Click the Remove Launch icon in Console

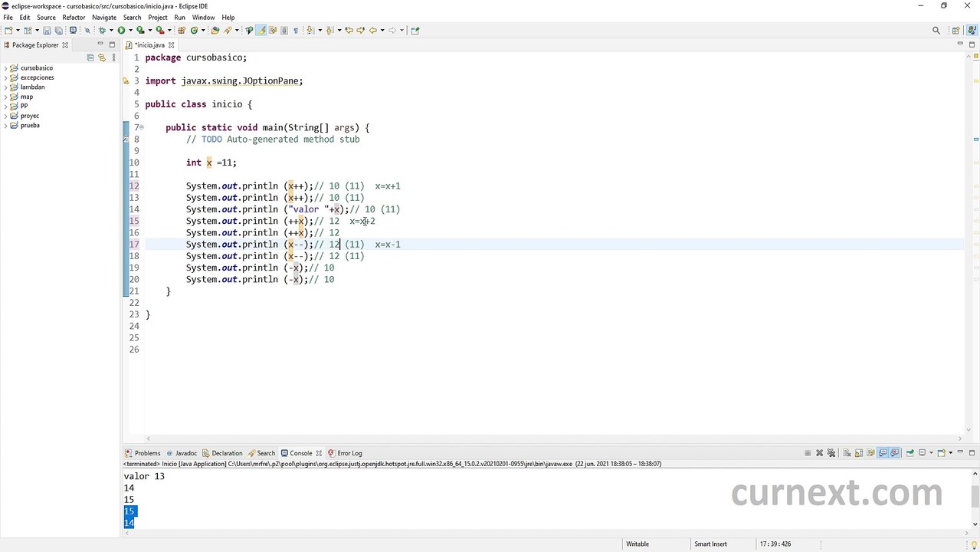click(819, 453)
